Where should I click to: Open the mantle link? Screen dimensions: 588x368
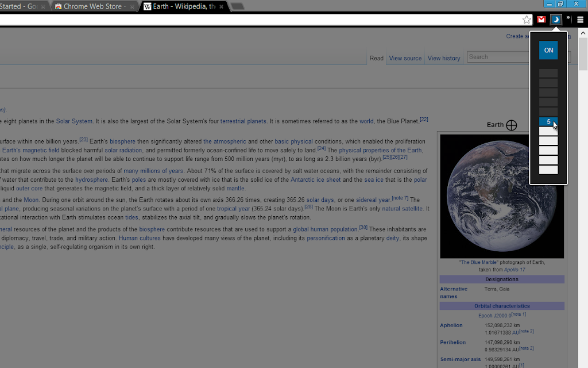(x=235, y=189)
